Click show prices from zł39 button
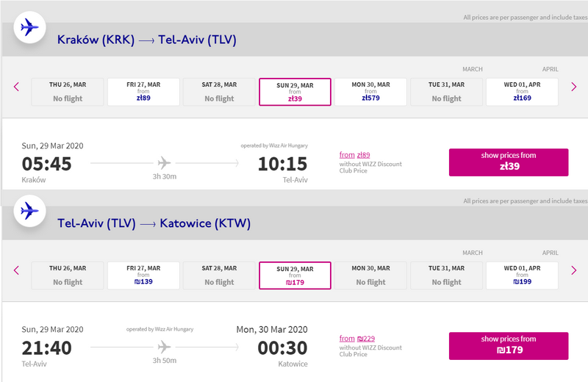The height and width of the screenshot is (382, 588). coord(509,162)
